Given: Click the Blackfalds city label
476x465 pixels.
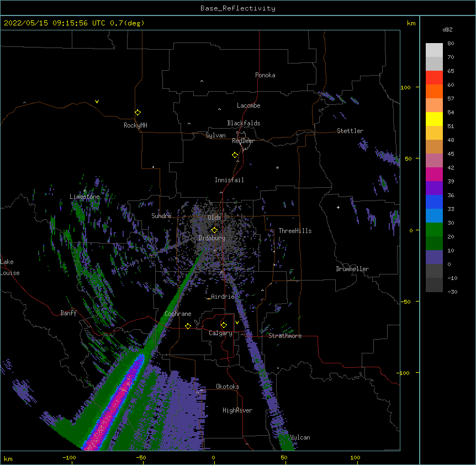Looking at the screenshot, I should (x=244, y=123).
